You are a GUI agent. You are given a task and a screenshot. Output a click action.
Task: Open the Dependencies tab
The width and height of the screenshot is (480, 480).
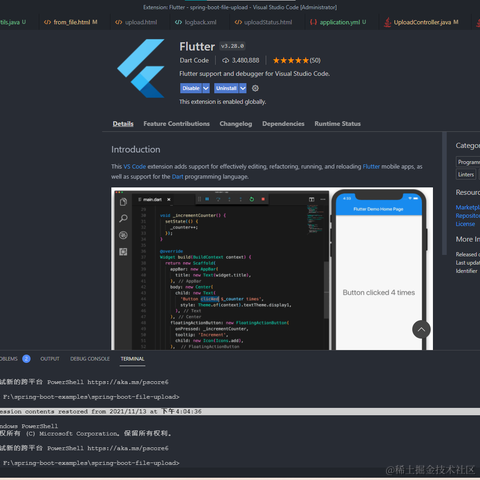point(283,124)
